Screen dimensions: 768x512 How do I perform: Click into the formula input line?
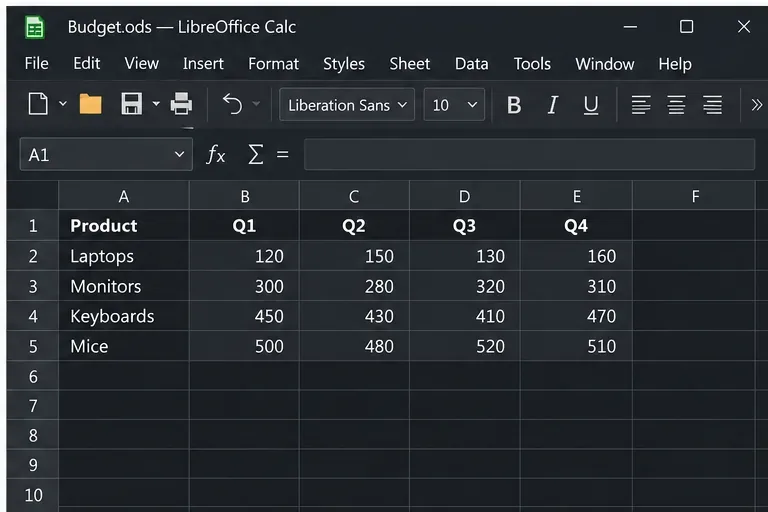pyautogui.click(x=529, y=154)
